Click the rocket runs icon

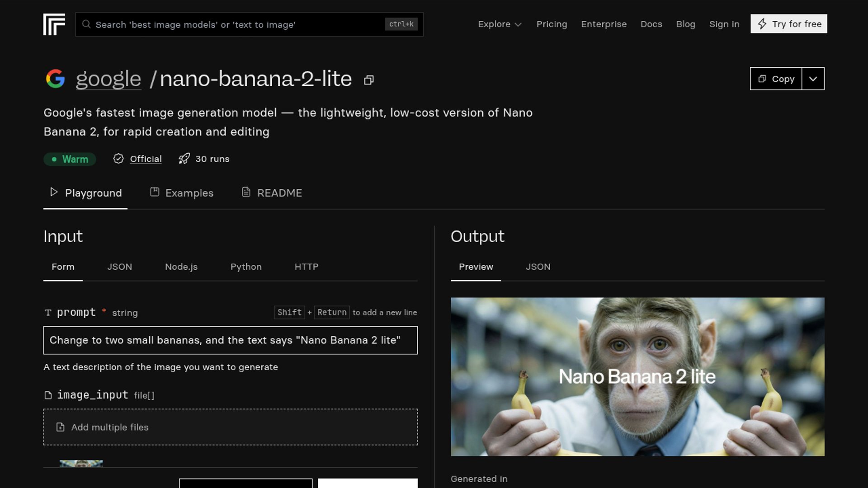(x=184, y=159)
